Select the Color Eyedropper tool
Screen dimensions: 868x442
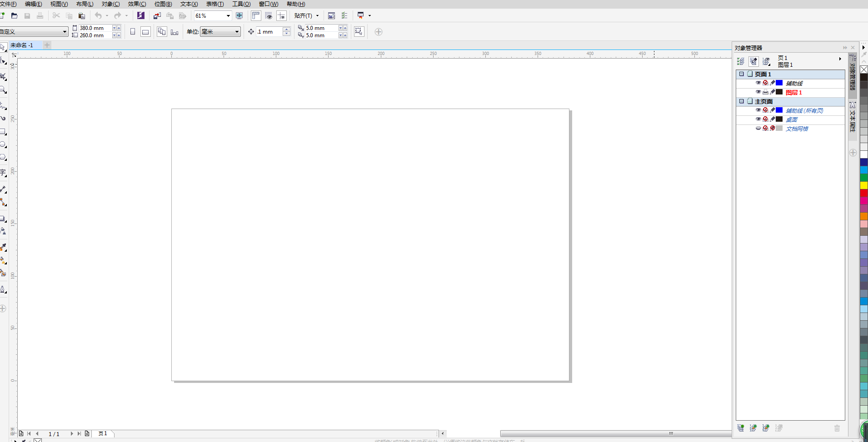click(4, 248)
